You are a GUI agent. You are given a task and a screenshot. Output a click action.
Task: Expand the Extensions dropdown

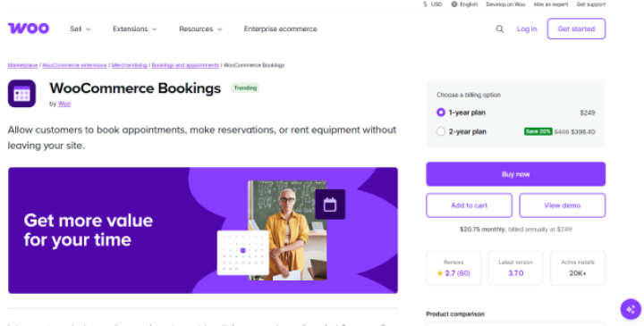(x=135, y=29)
